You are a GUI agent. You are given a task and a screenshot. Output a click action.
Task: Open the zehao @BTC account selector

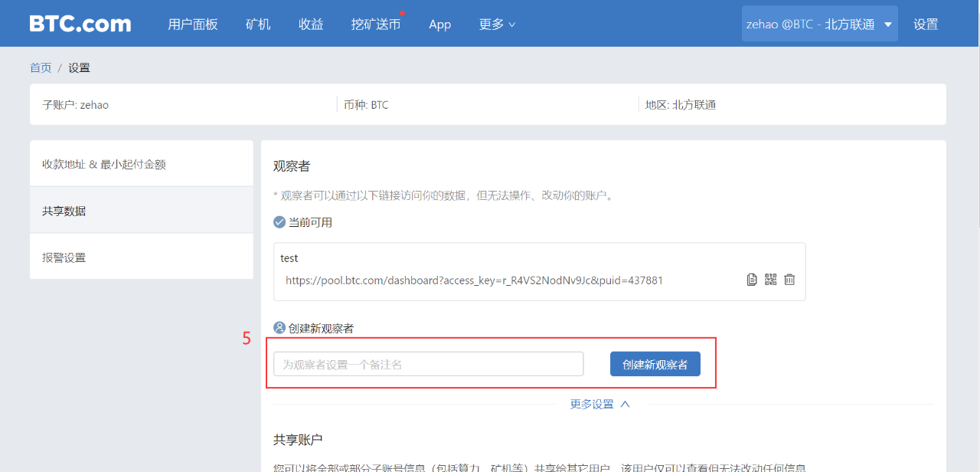pyautogui.click(x=819, y=24)
